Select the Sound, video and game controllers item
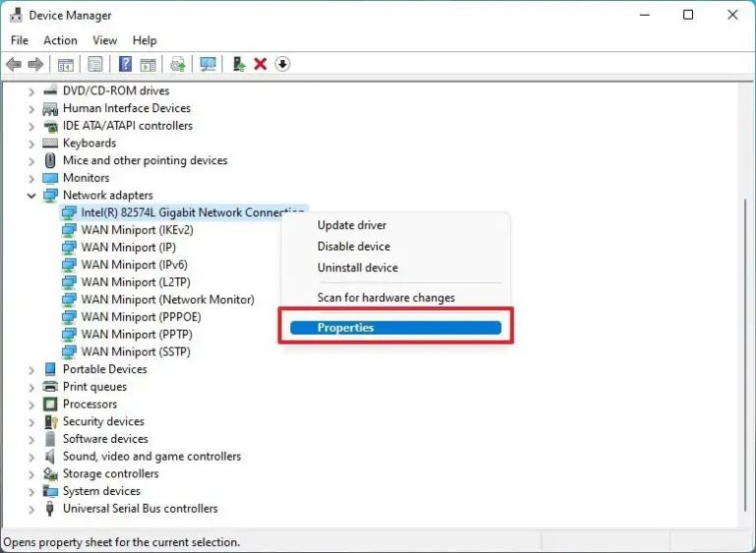 [152, 457]
